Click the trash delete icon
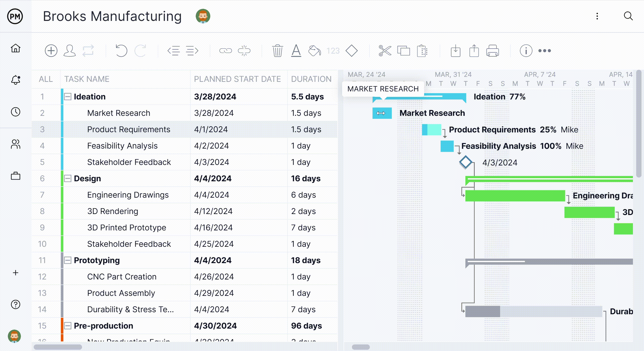Screen dimensions: 644x351 coord(277,51)
